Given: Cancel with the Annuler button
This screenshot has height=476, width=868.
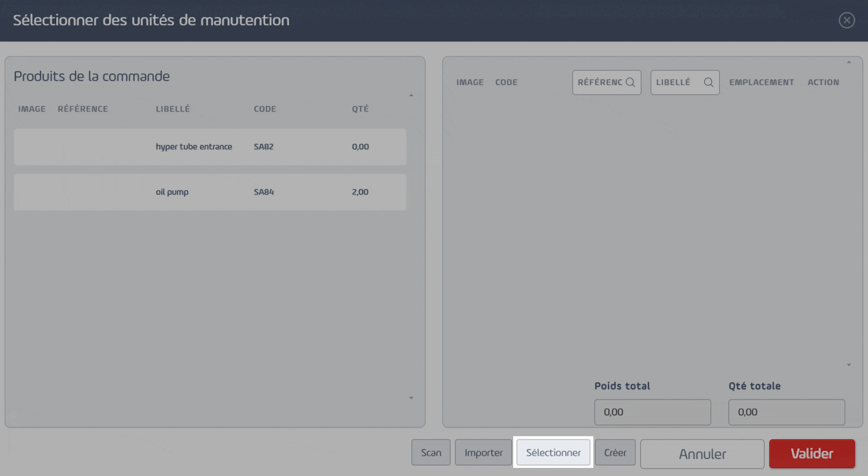Looking at the screenshot, I should pos(702,454).
